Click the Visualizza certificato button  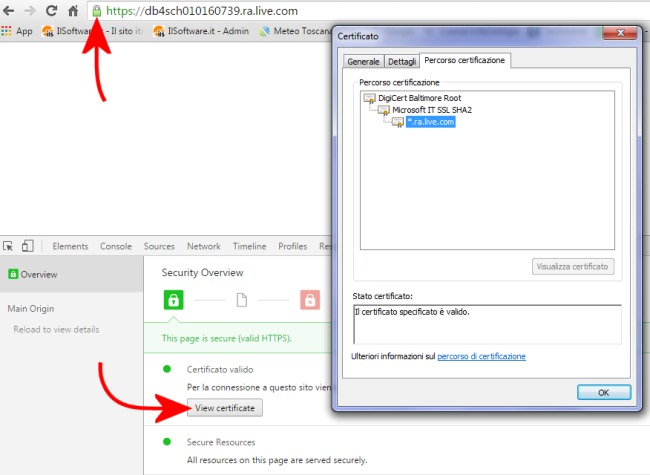click(572, 266)
